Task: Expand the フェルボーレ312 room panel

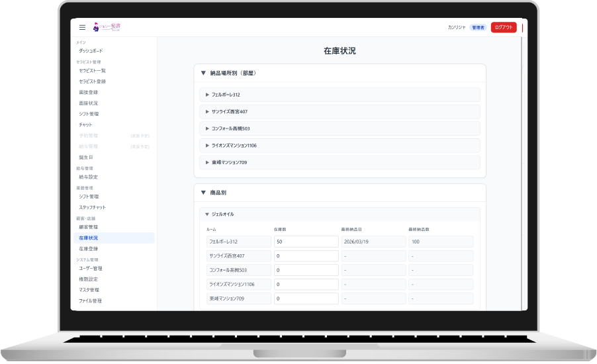Action: [340, 95]
